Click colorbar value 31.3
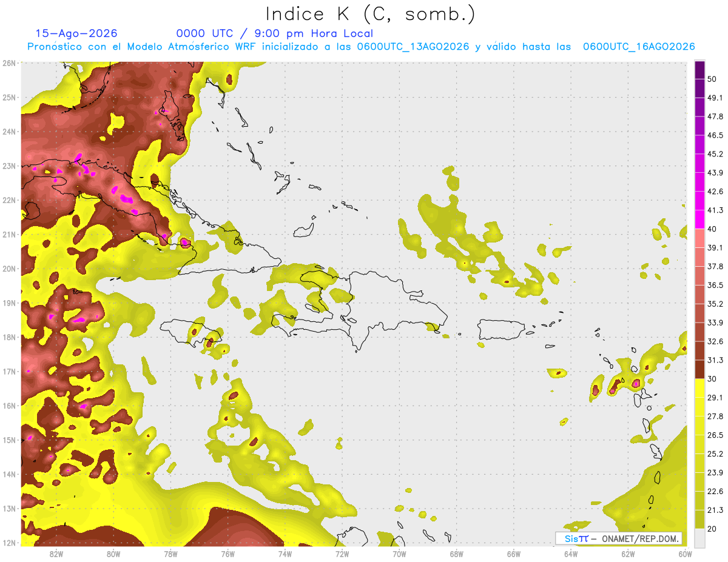This screenshot has width=728, height=562. click(715, 360)
